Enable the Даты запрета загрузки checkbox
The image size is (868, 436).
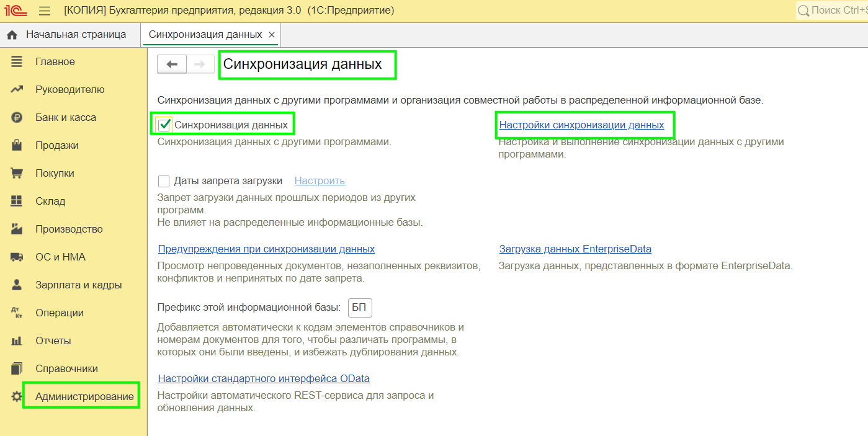pos(164,181)
